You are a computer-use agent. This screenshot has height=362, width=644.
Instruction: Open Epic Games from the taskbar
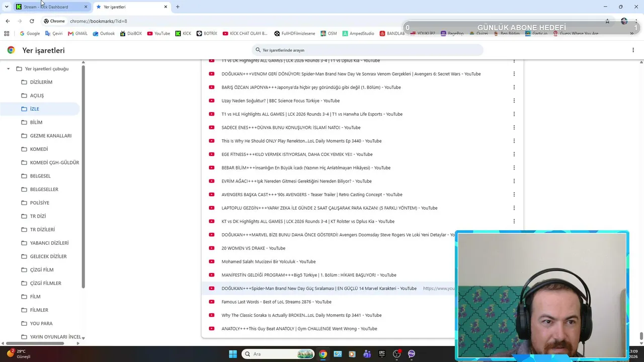[382, 354]
